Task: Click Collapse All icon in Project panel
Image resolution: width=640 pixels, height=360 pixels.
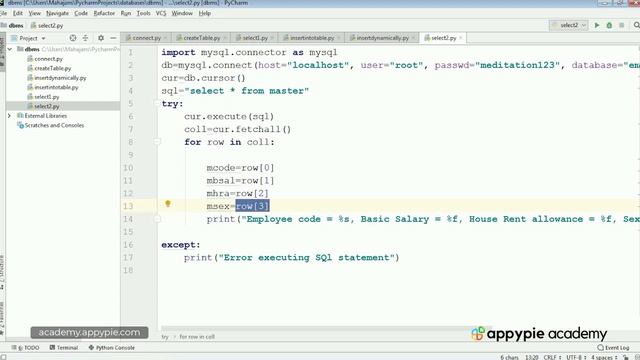Action: click(x=85, y=38)
